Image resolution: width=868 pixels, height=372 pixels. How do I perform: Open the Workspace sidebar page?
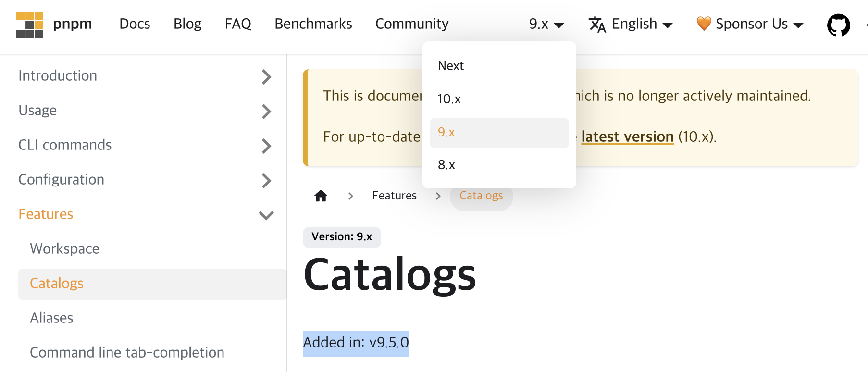[65, 249]
